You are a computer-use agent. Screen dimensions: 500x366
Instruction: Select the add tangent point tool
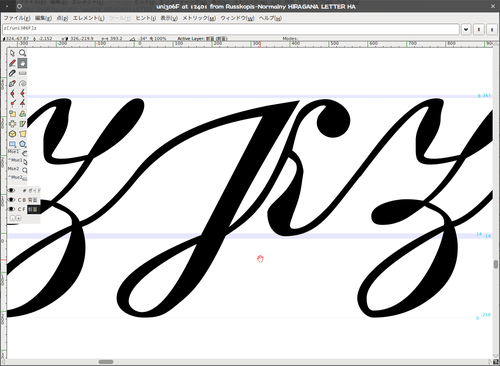(22, 103)
